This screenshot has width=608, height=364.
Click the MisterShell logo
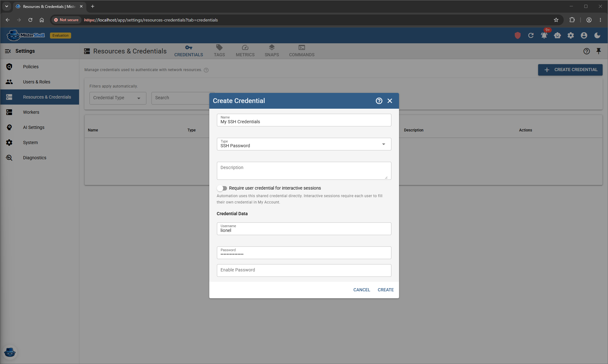tap(26, 35)
